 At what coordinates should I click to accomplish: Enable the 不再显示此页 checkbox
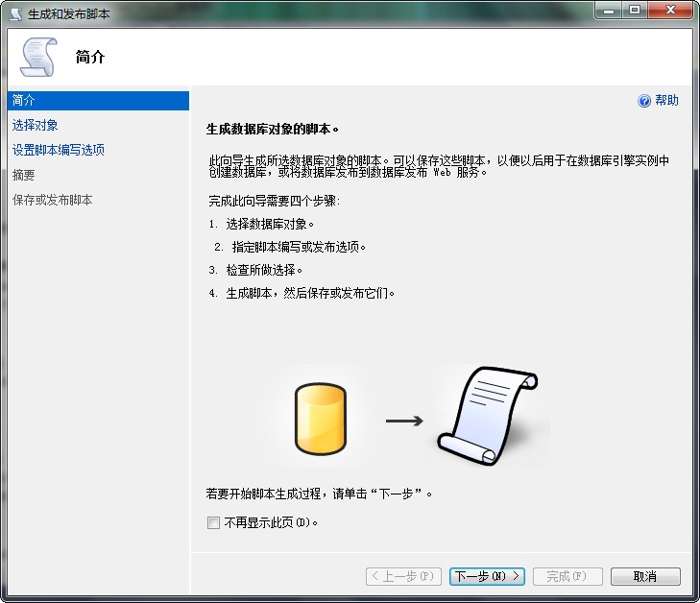(x=213, y=522)
